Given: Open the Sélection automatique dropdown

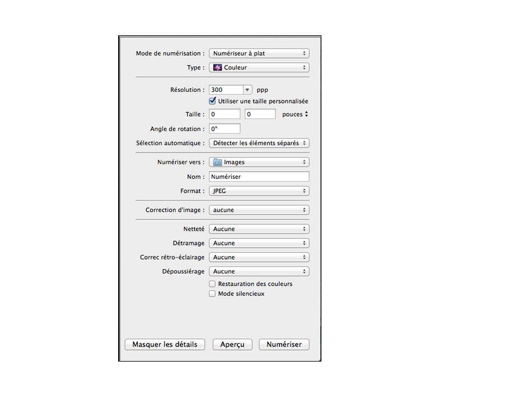Looking at the screenshot, I should [259, 143].
